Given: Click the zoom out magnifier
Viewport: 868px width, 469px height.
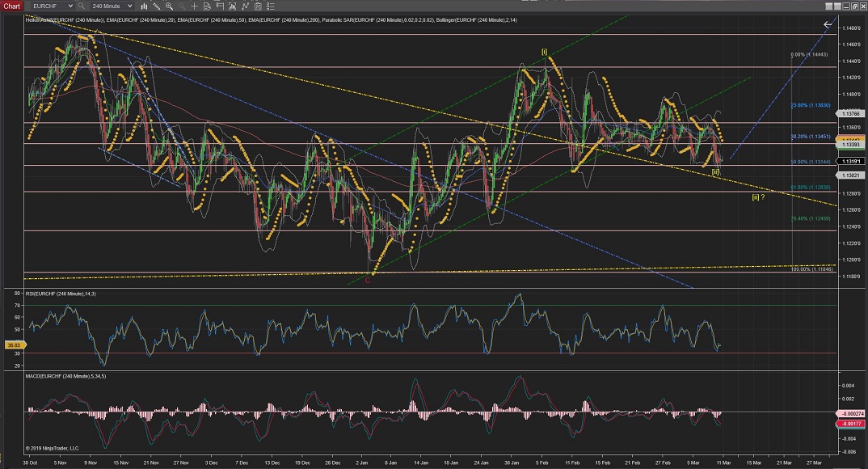Looking at the screenshot, I should pyautogui.click(x=182, y=6).
